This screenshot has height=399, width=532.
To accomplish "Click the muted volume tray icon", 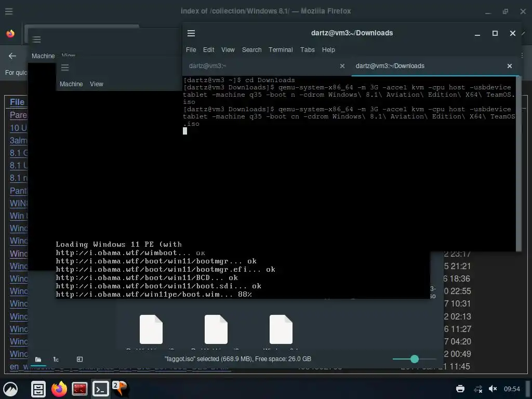I will click(493, 389).
